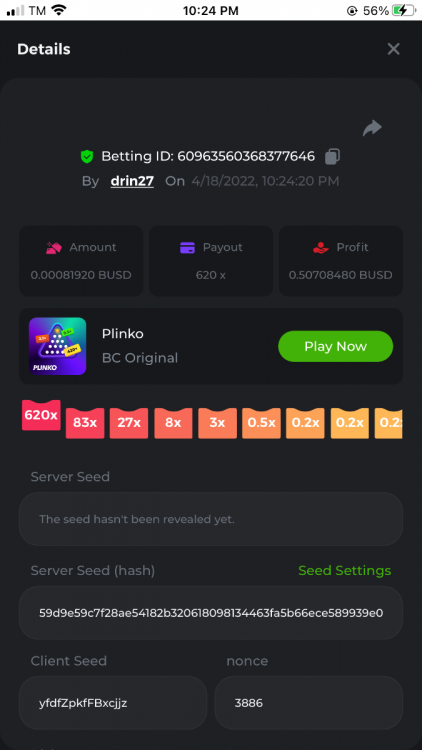This screenshot has height=750, width=422.
Task: Select the 83x multiplier slot
Action: pyautogui.click(x=85, y=423)
